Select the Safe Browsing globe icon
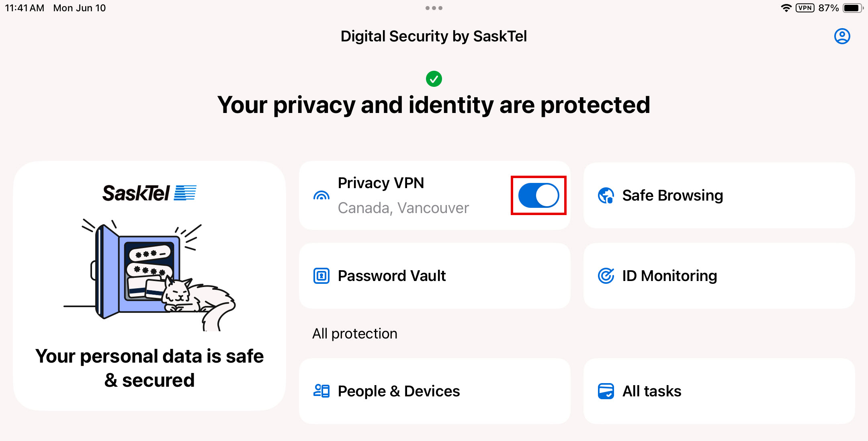The width and height of the screenshot is (868, 441). [x=606, y=195]
